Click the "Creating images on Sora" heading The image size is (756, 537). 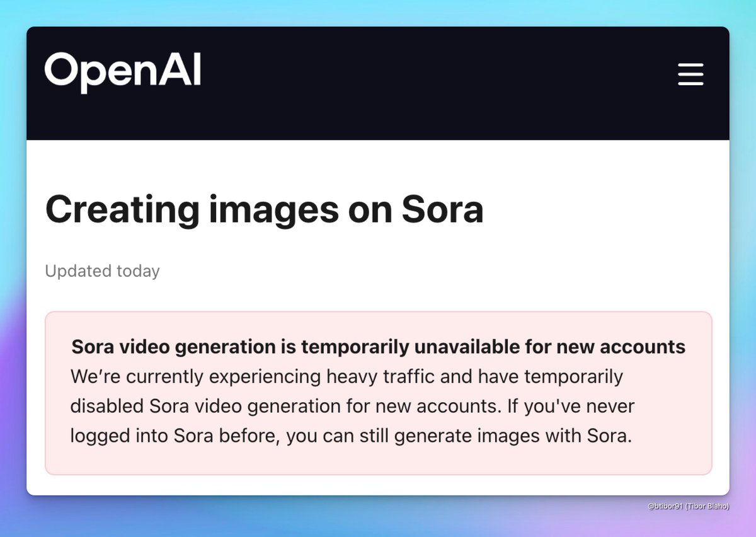coord(264,210)
